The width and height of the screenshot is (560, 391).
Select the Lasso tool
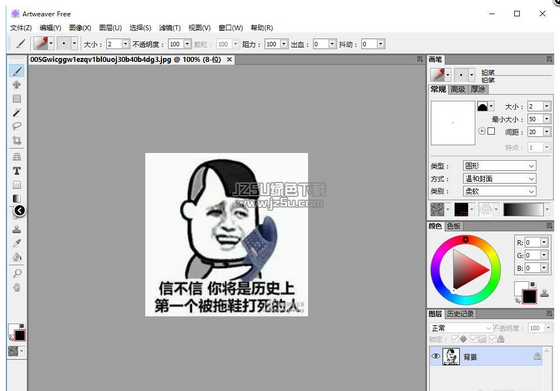pyautogui.click(x=17, y=126)
